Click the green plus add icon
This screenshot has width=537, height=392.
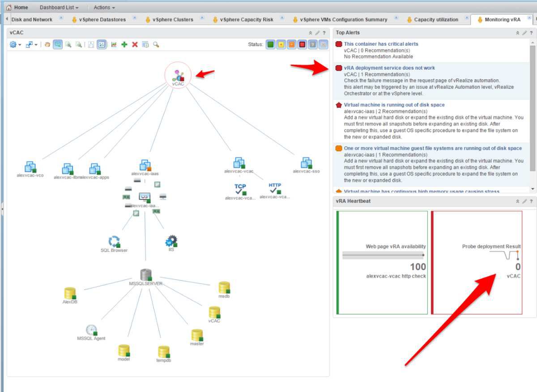(x=124, y=44)
